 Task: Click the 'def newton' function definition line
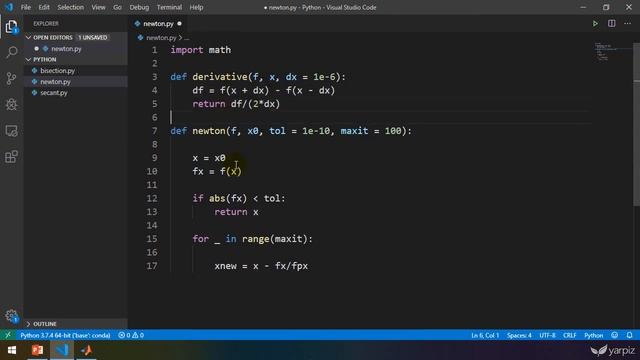[x=291, y=131]
